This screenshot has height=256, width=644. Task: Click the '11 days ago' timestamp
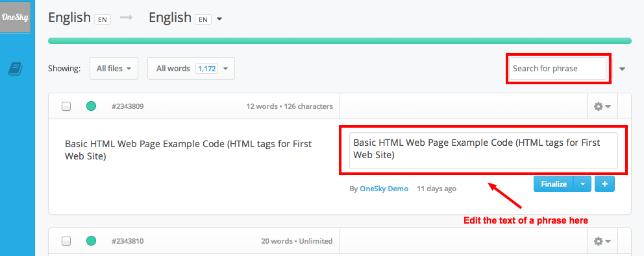(x=436, y=189)
